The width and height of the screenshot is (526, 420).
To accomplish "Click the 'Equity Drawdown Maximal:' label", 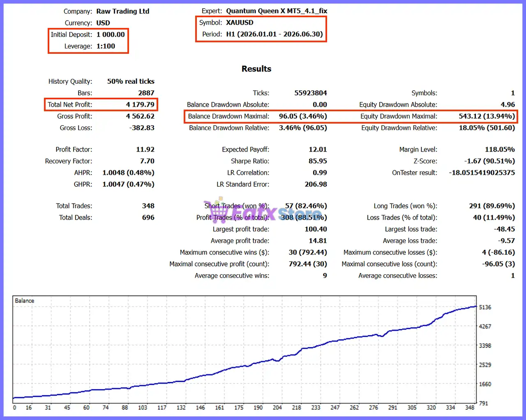I will (399, 116).
